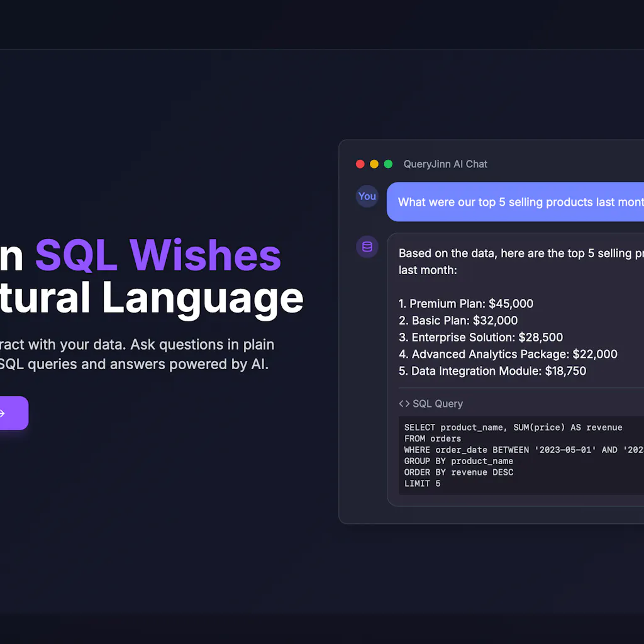Click the "Based on the data" response intro
Screen dimensions: 644x644
click(514, 253)
